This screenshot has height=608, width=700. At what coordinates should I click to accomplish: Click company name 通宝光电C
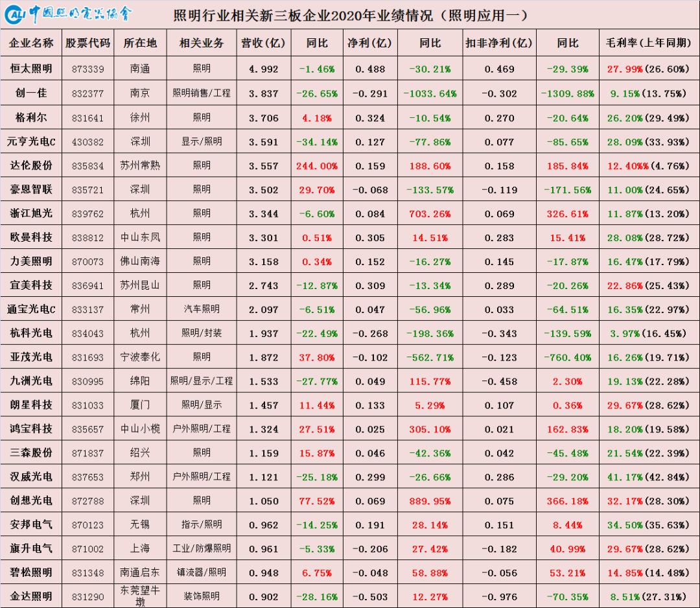point(31,309)
